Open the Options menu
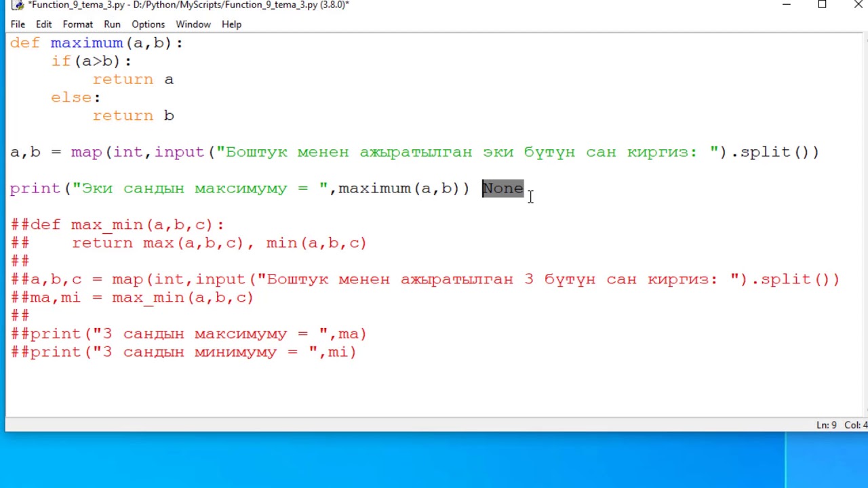868x488 pixels. (x=148, y=24)
